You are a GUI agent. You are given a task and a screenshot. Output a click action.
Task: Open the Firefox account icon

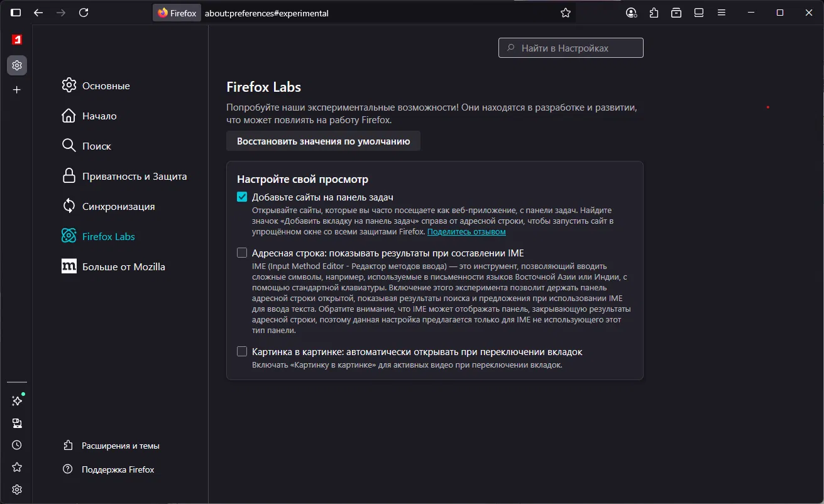(x=632, y=13)
